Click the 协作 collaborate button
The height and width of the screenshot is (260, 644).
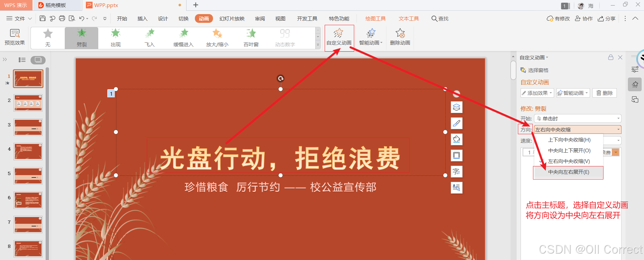(x=584, y=18)
